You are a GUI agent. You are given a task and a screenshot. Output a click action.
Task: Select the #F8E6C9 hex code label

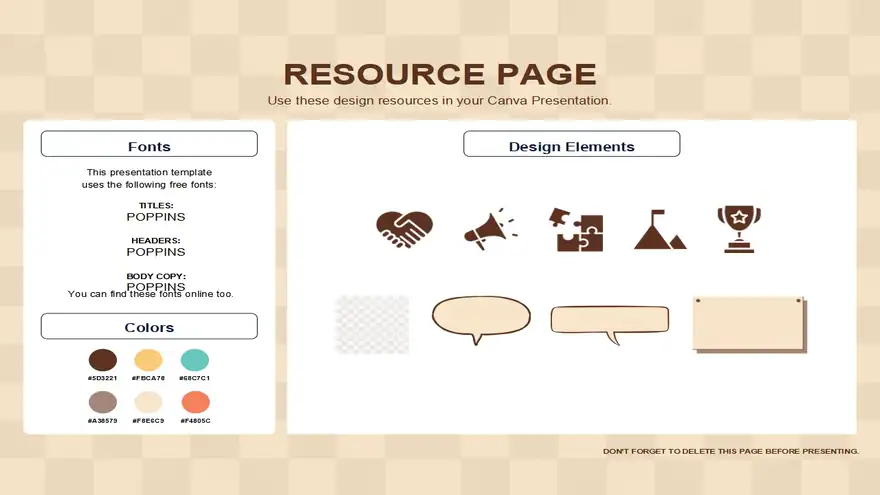[x=148, y=420]
